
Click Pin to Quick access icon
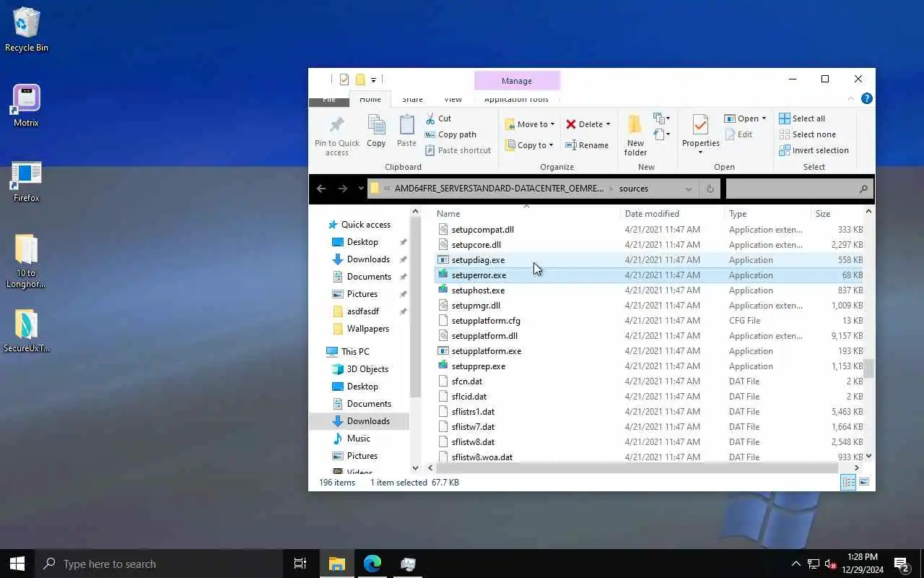coord(336,135)
